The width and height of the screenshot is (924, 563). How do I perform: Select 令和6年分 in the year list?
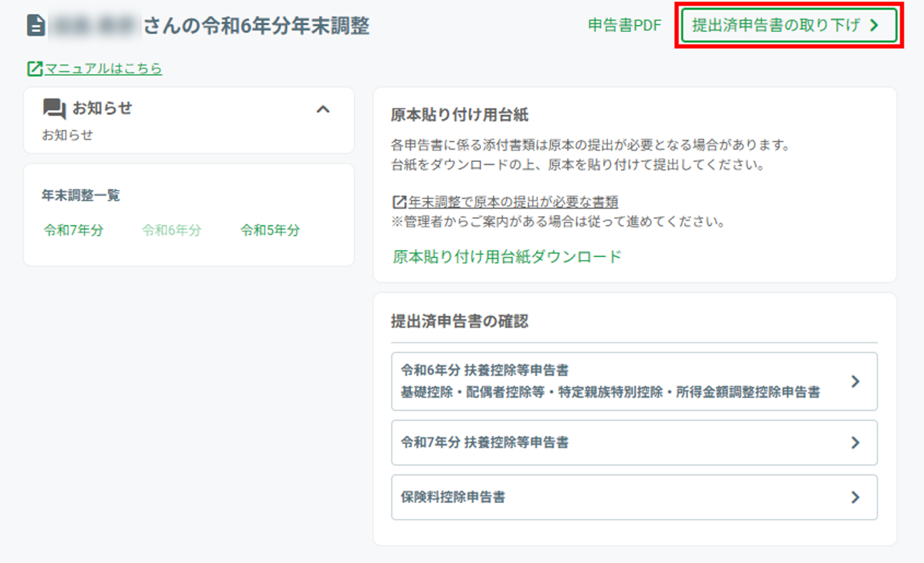[x=171, y=230]
